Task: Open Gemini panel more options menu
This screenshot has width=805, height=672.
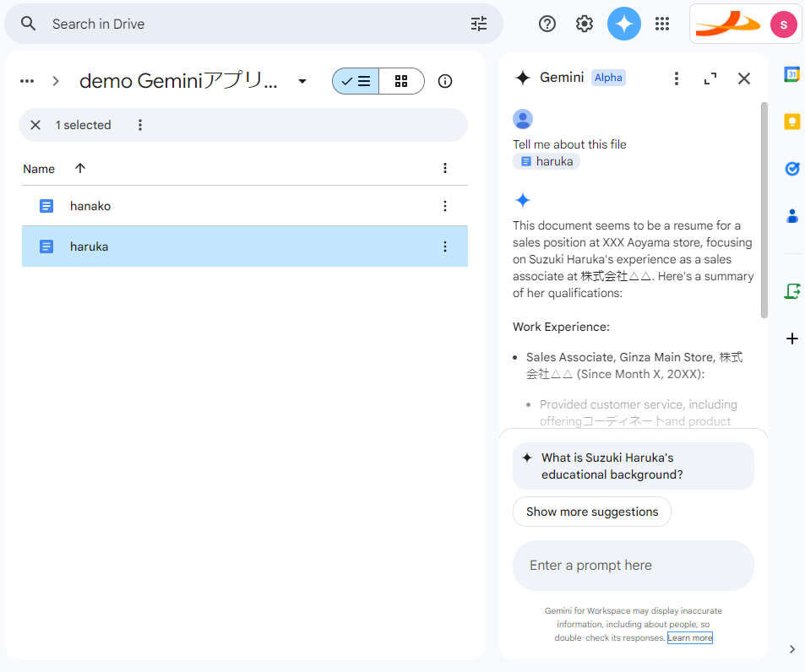Action: (676, 79)
